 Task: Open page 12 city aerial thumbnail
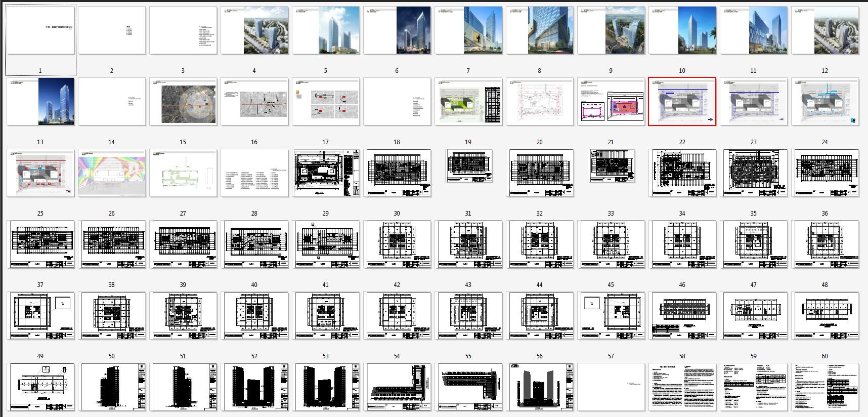825,30
